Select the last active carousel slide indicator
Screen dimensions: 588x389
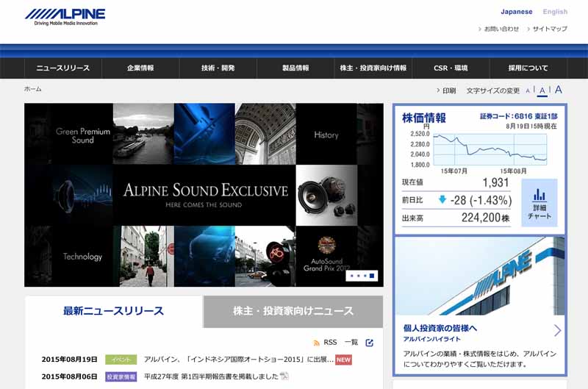(372, 276)
